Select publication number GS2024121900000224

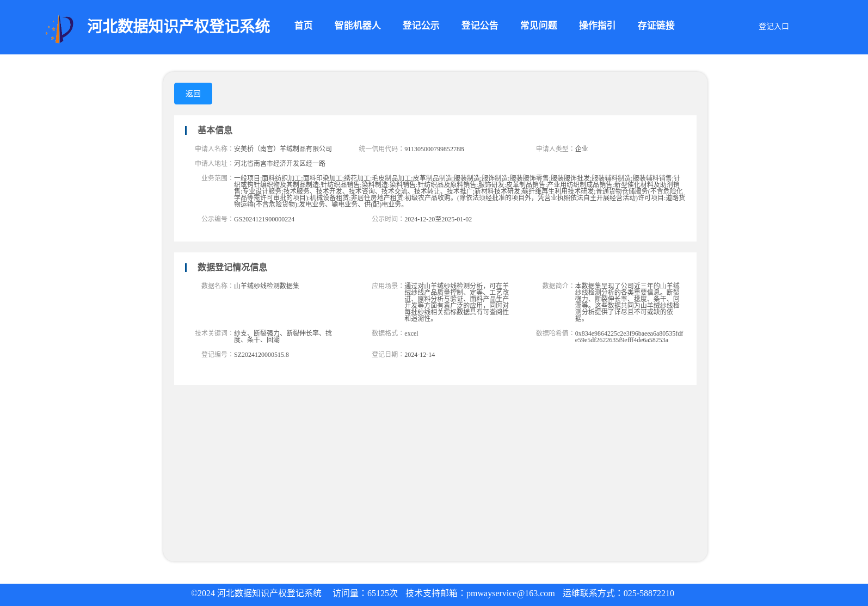pyautogui.click(x=264, y=219)
